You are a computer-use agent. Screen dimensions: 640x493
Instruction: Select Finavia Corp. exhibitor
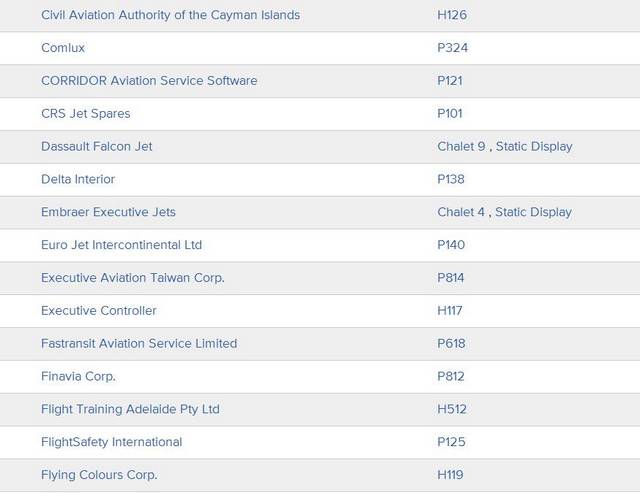click(x=78, y=377)
